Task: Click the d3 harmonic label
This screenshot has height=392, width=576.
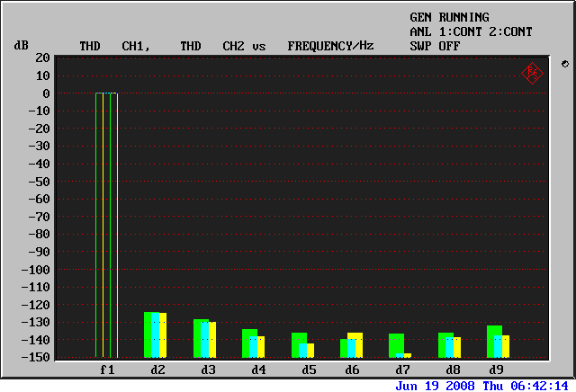Action: tap(208, 370)
